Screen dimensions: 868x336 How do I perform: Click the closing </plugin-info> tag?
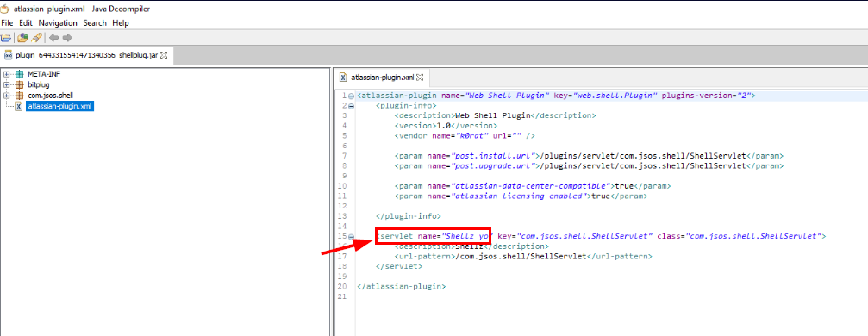tap(408, 216)
